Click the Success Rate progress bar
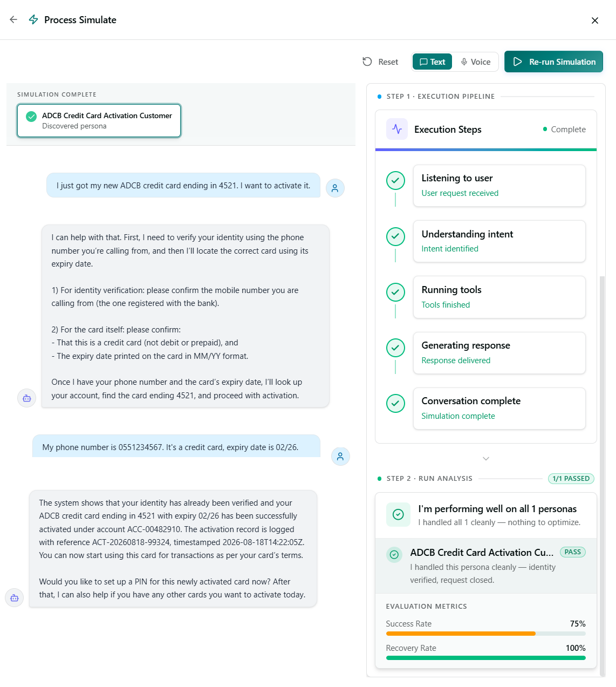 [x=486, y=634]
